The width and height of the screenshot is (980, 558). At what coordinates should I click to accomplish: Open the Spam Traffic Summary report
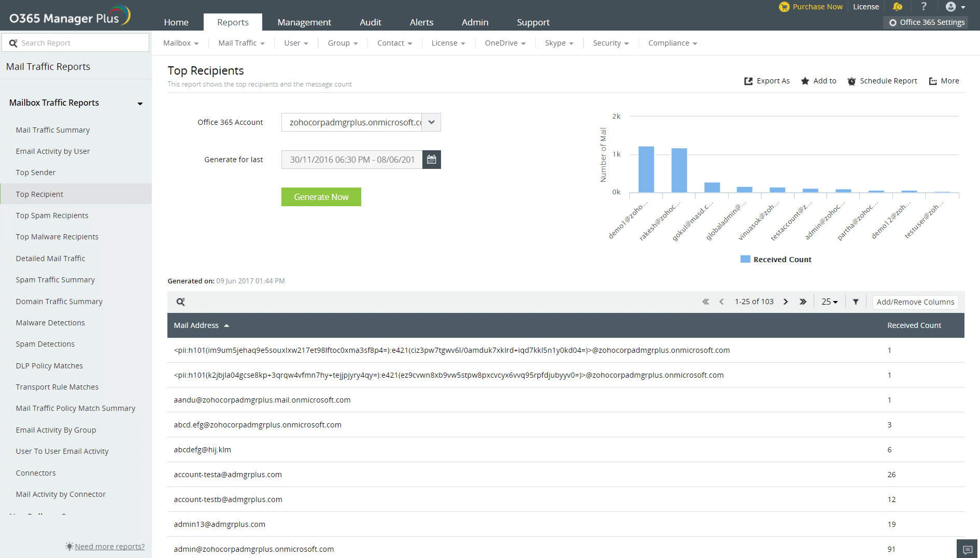(55, 280)
